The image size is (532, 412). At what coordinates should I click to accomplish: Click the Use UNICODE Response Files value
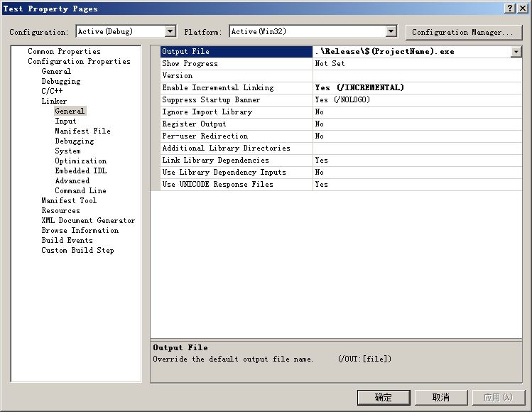click(417, 184)
